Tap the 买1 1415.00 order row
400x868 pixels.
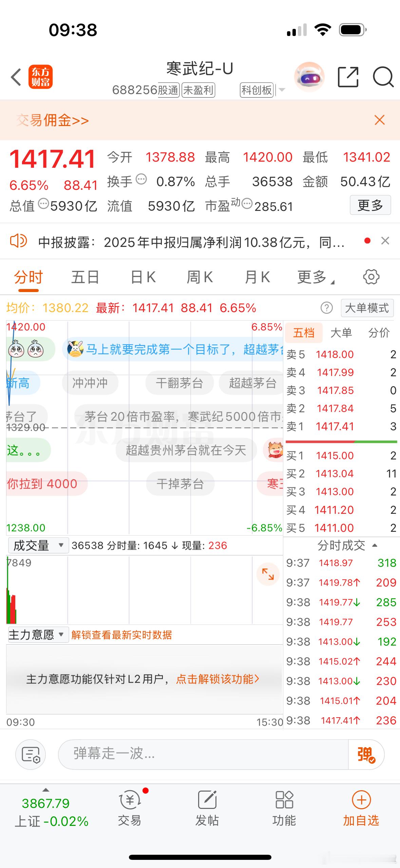click(341, 455)
